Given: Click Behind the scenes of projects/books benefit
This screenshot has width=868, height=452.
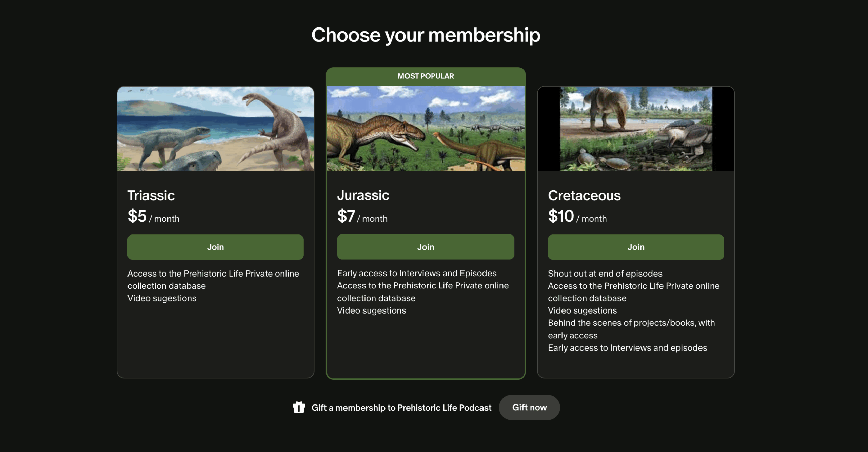Looking at the screenshot, I should click(x=631, y=323).
